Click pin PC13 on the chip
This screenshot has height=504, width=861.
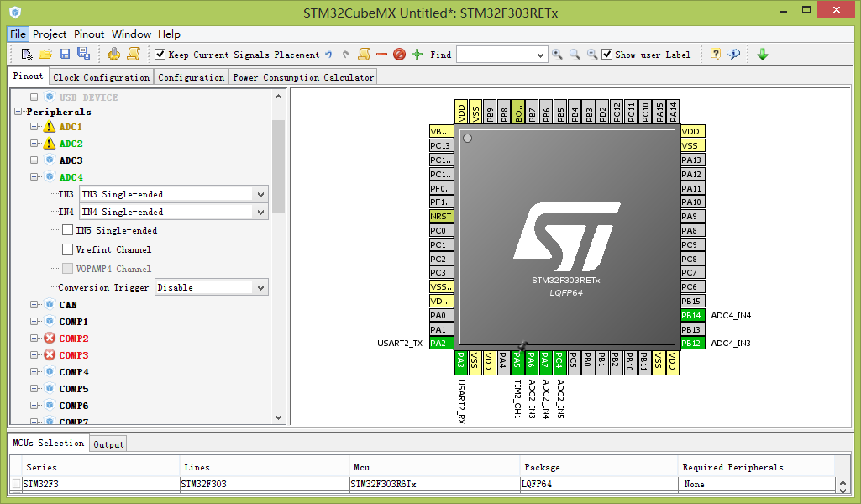tap(442, 145)
